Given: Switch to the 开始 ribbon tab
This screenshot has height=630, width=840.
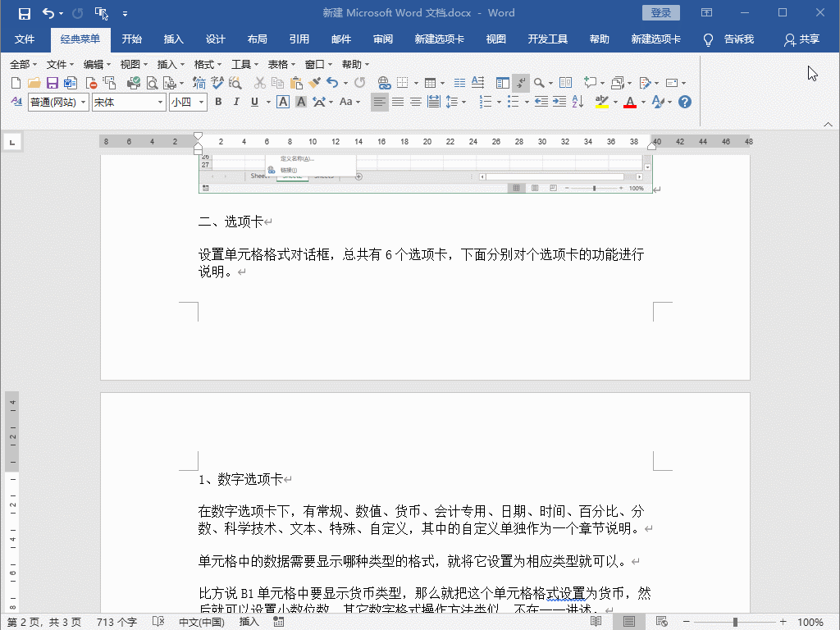Looking at the screenshot, I should click(131, 39).
